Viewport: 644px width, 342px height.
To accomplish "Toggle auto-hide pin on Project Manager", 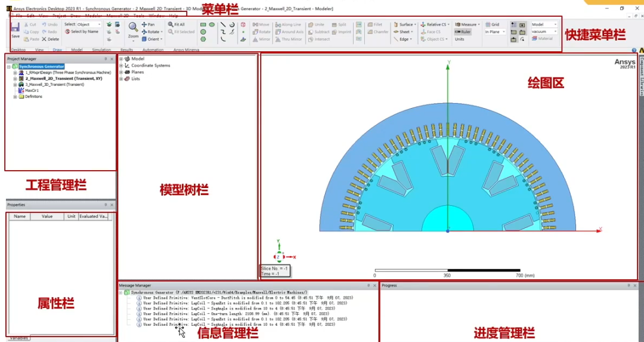I will (106, 59).
